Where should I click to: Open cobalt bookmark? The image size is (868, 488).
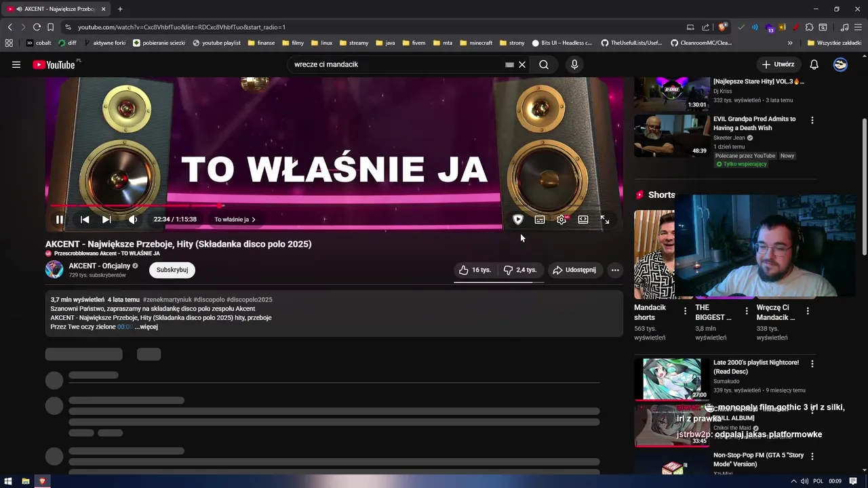39,43
